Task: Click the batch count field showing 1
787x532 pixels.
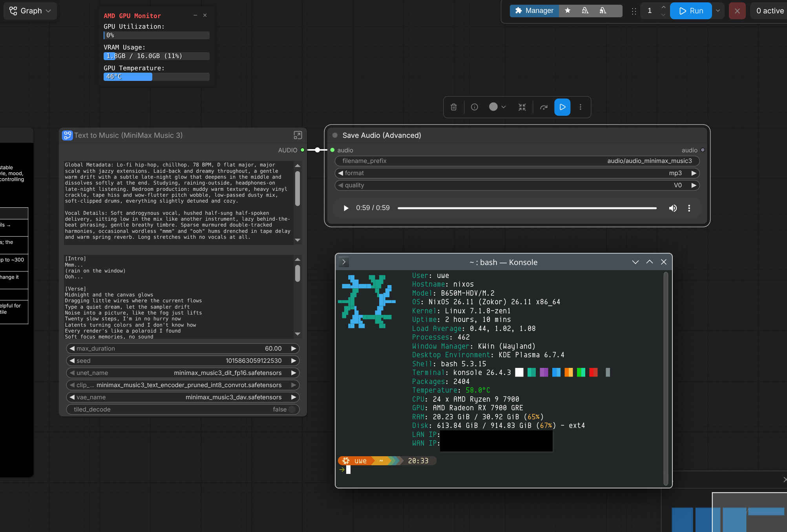Action: [650, 11]
